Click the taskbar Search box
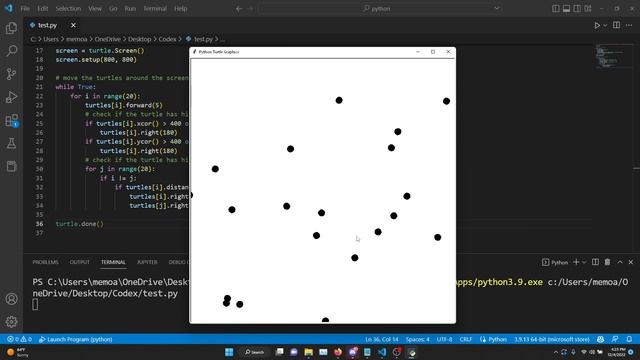Image resolution: width=640 pixels, height=360 pixels. tap(255, 352)
